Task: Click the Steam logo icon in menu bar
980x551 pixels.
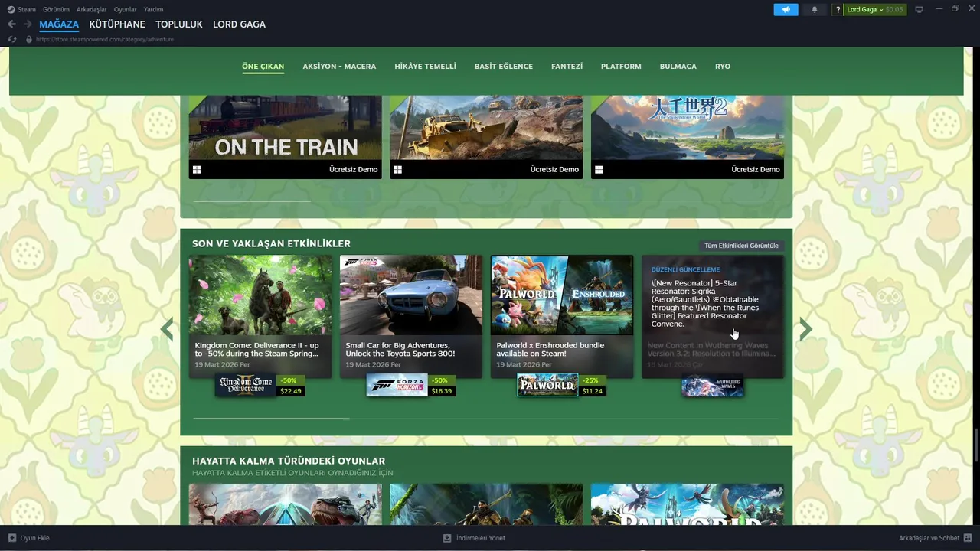Action: tap(11, 9)
